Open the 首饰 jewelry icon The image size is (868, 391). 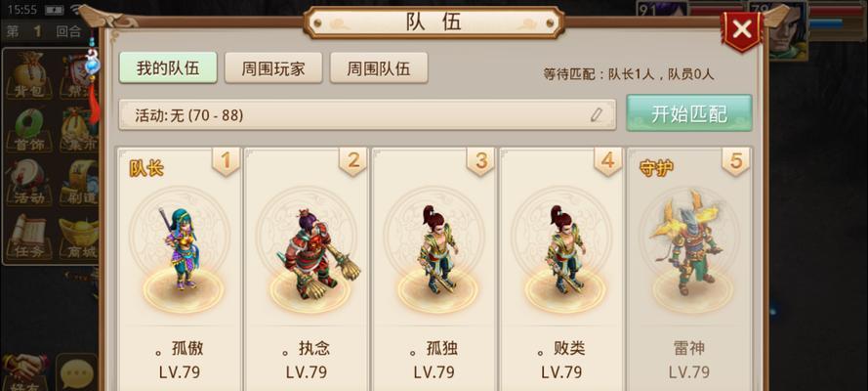(28, 130)
